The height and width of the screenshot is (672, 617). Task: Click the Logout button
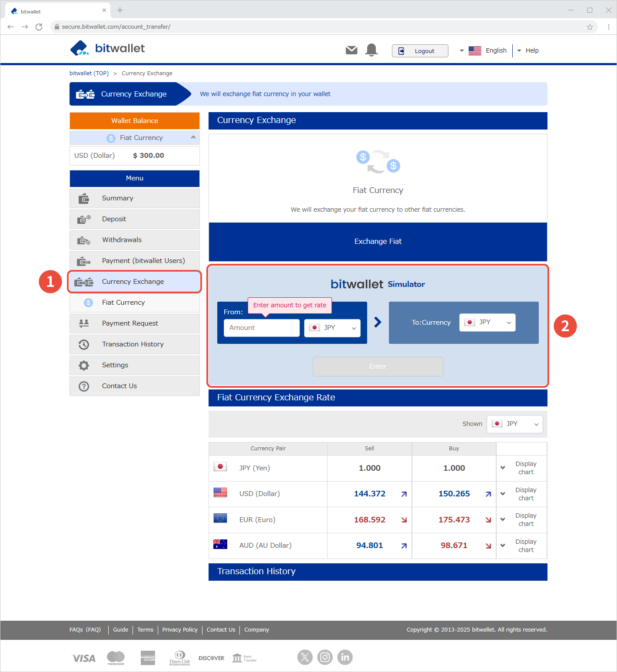coord(420,51)
